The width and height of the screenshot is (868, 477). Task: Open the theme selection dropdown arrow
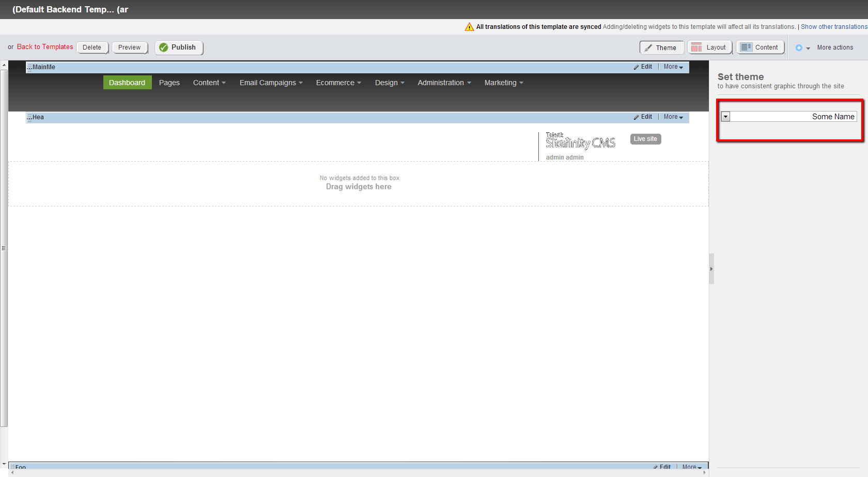pyautogui.click(x=726, y=117)
